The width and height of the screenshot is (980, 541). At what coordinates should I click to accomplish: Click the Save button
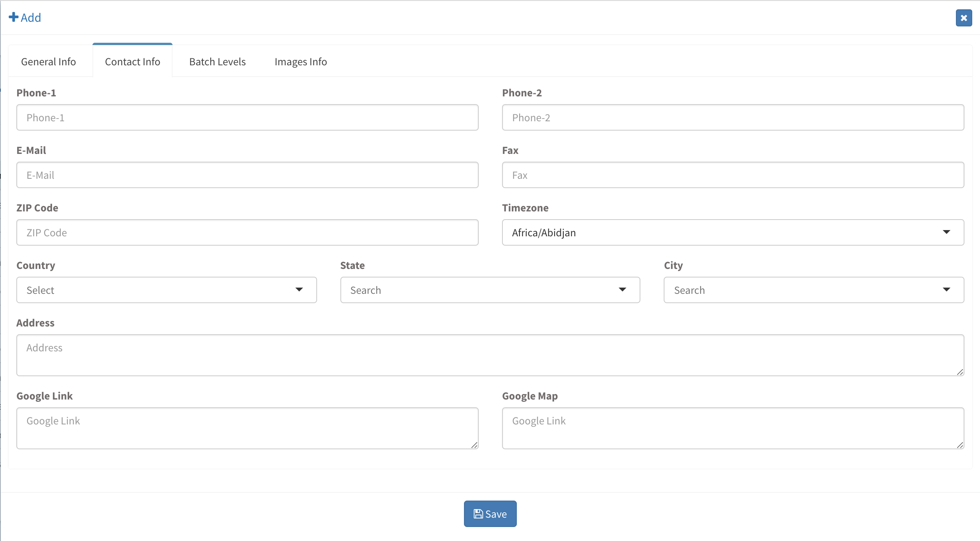pos(490,514)
